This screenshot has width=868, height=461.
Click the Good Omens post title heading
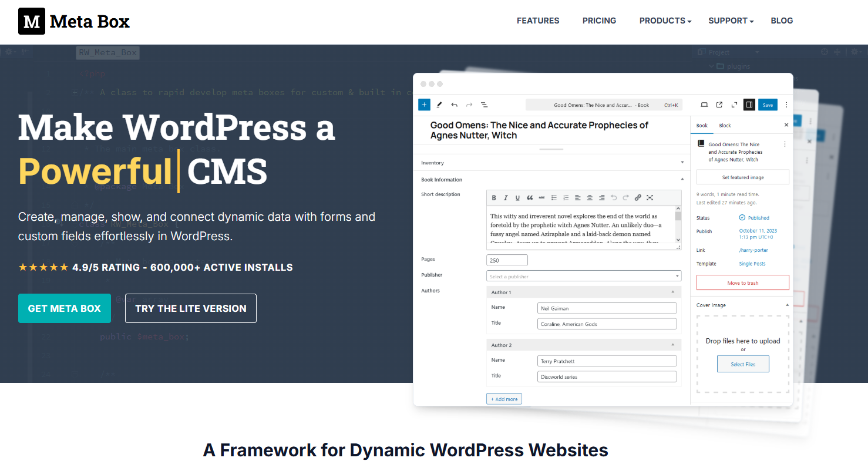click(539, 130)
